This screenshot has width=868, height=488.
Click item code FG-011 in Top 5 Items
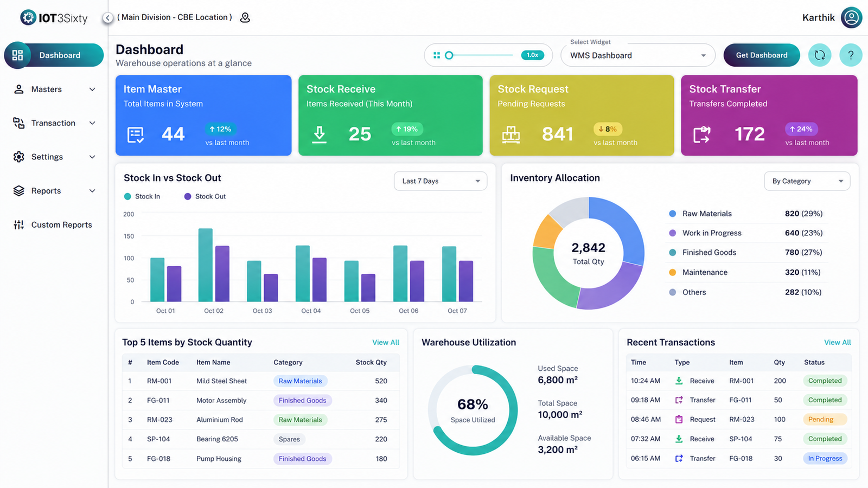pyautogui.click(x=158, y=401)
